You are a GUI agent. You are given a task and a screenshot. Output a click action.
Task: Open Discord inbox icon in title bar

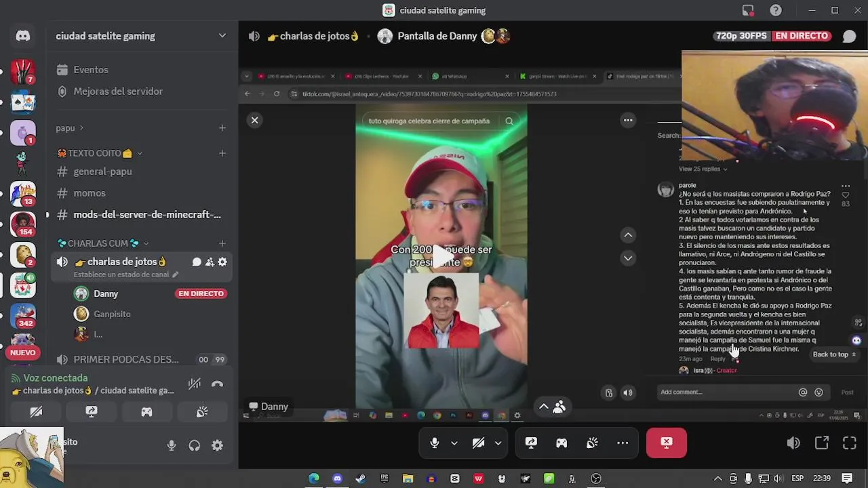point(748,10)
